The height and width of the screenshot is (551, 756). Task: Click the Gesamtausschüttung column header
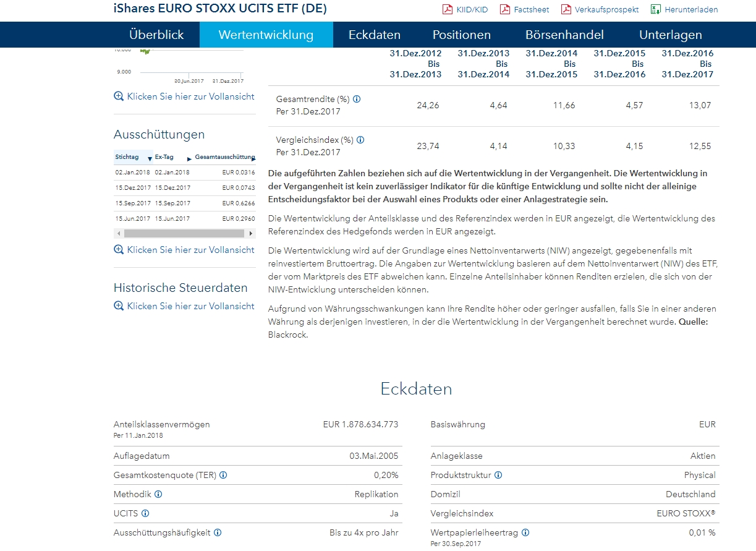point(225,157)
